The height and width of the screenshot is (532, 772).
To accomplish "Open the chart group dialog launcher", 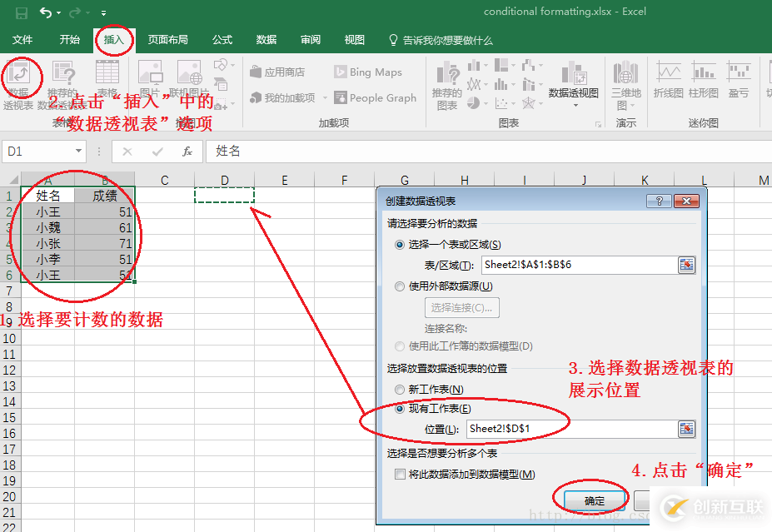I will click(x=598, y=125).
